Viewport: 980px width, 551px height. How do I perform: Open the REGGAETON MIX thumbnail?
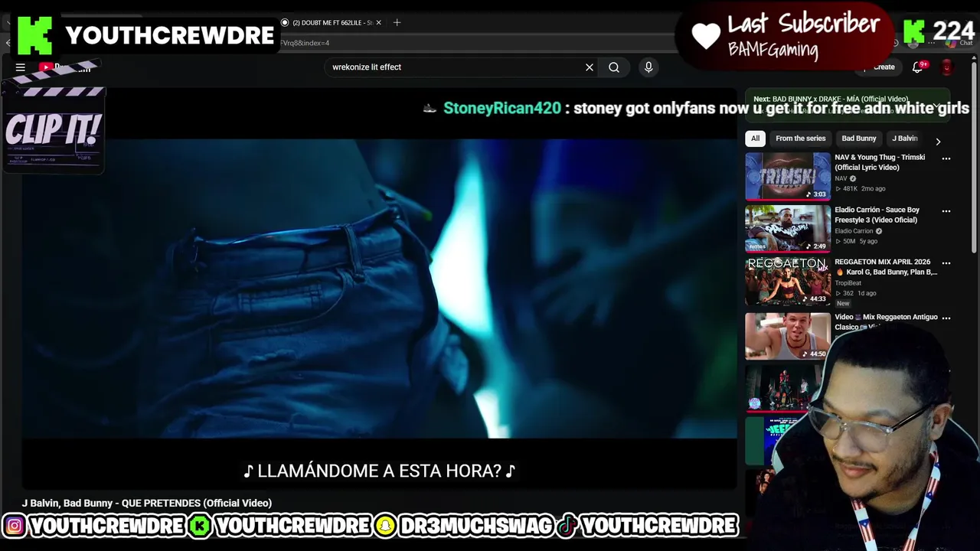pyautogui.click(x=788, y=282)
